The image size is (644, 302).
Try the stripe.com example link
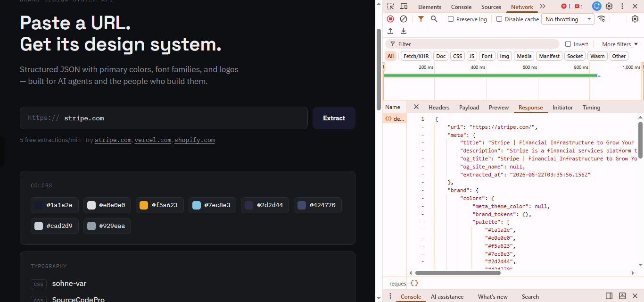[113, 140]
